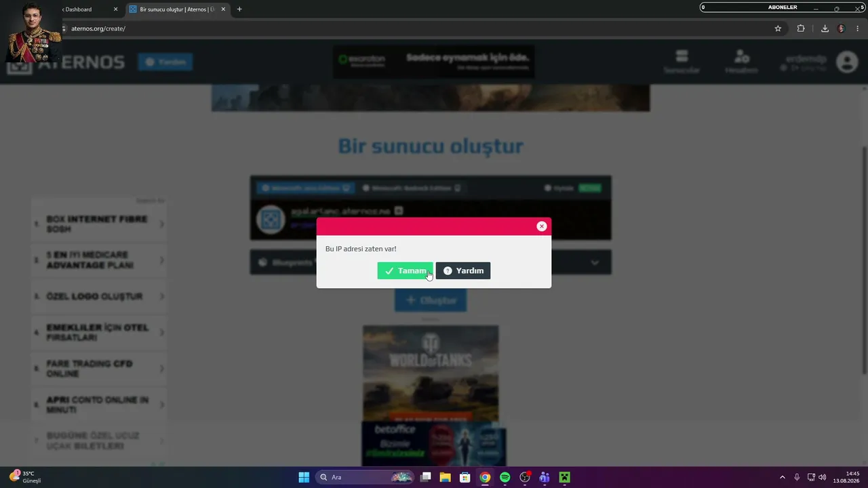Viewport: 868px width, 488px height.
Task: Open the weather widget showing 35°C
Action: 26,477
